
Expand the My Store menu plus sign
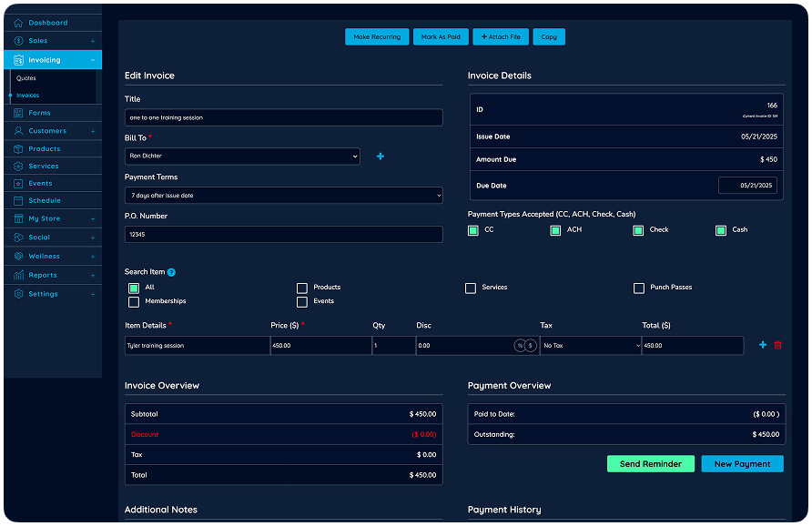pos(93,218)
